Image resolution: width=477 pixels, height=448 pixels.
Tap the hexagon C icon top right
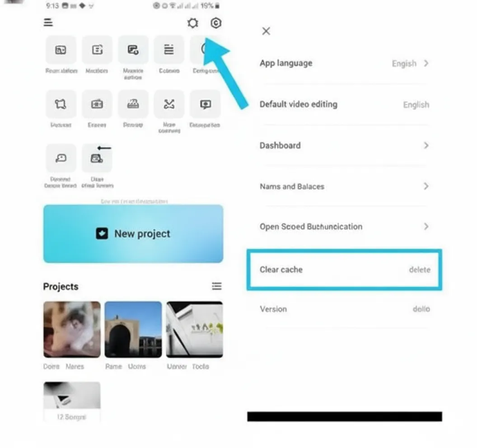click(215, 23)
